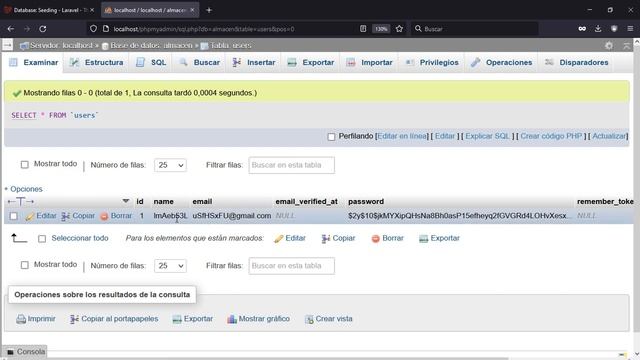The width and height of the screenshot is (640, 360).
Task: Click the shield tracking protection icon
Action: pyautogui.click(x=93, y=29)
